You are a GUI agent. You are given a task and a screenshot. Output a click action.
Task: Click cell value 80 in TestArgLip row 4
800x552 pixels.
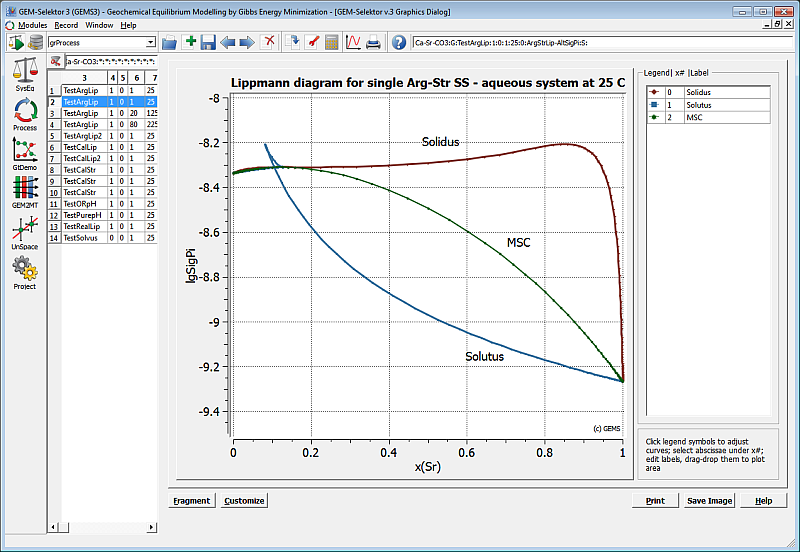pyautogui.click(x=136, y=124)
